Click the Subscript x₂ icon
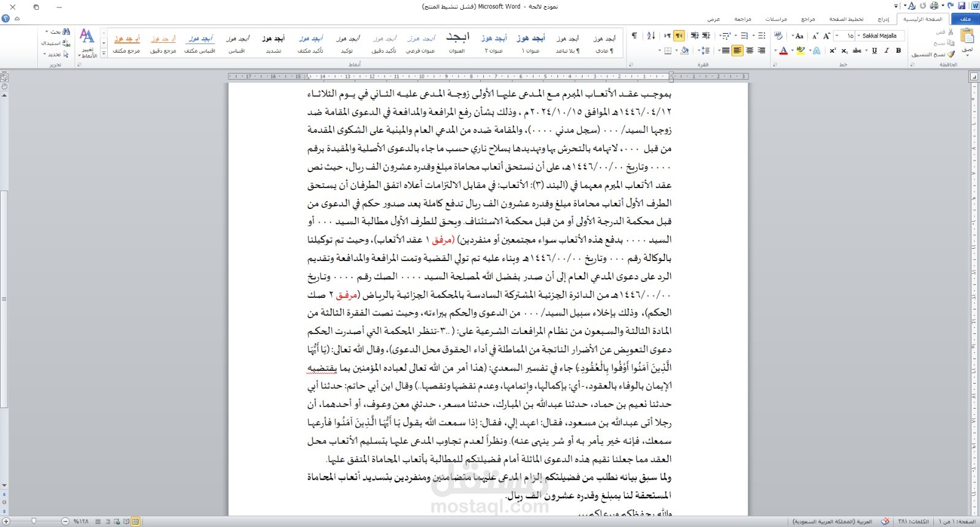The height and width of the screenshot is (527, 980). click(x=844, y=50)
